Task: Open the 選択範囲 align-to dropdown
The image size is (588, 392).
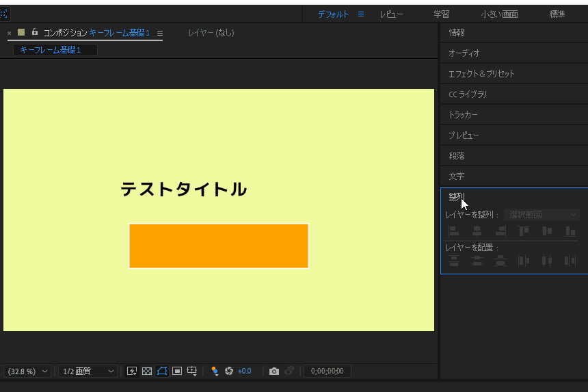Action: (542, 215)
